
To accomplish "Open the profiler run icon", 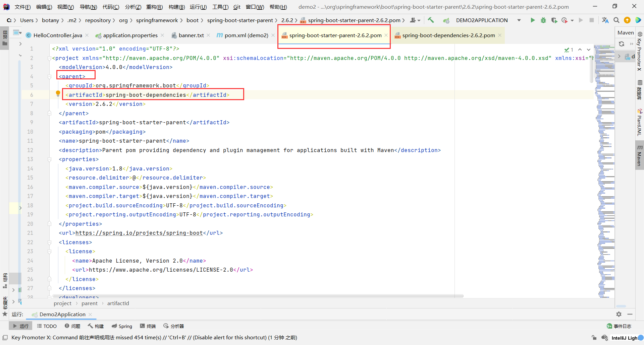I will tap(565, 20).
